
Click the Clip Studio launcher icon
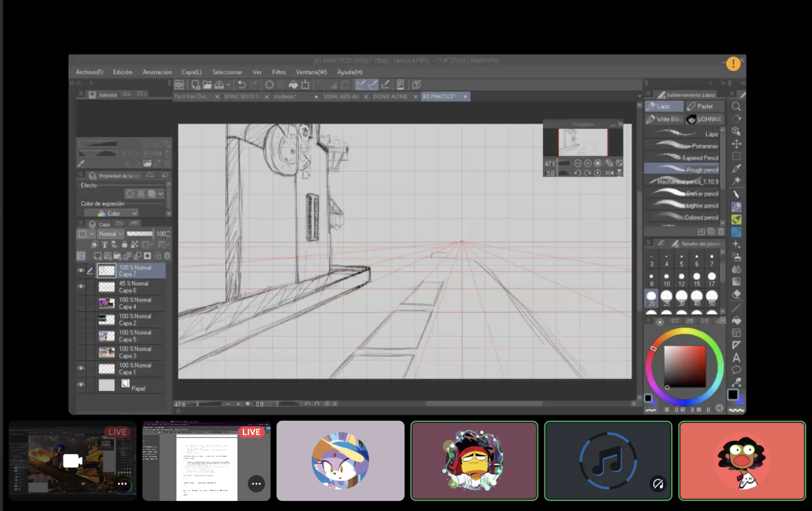coord(180,84)
